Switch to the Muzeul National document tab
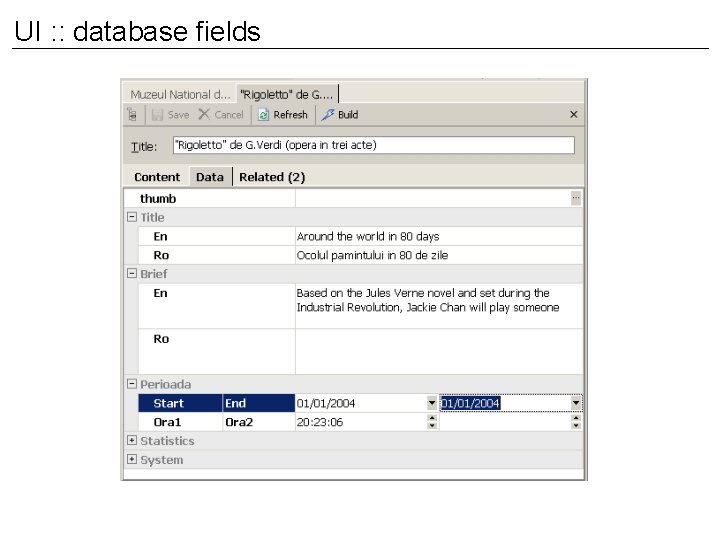Image resolution: width=720 pixels, height=540 pixels. 180,95
